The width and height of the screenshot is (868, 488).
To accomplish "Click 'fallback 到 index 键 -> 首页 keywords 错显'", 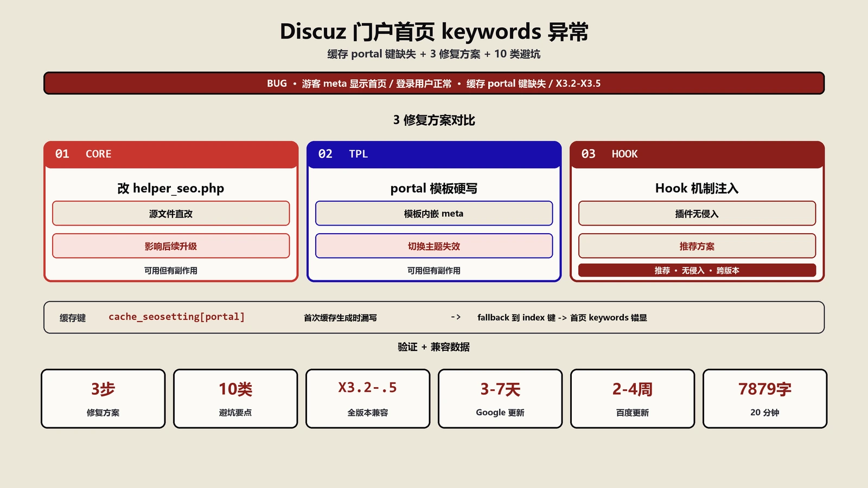I will click(x=562, y=318).
